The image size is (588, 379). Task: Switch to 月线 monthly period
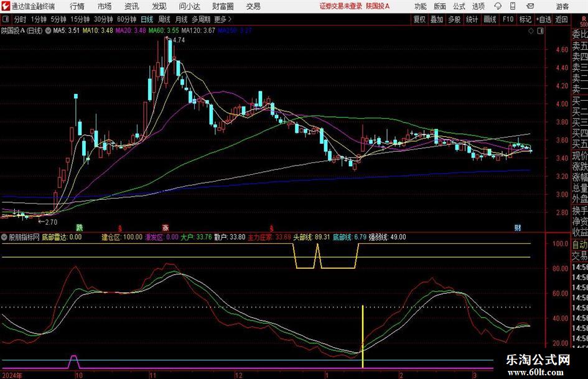(x=181, y=19)
